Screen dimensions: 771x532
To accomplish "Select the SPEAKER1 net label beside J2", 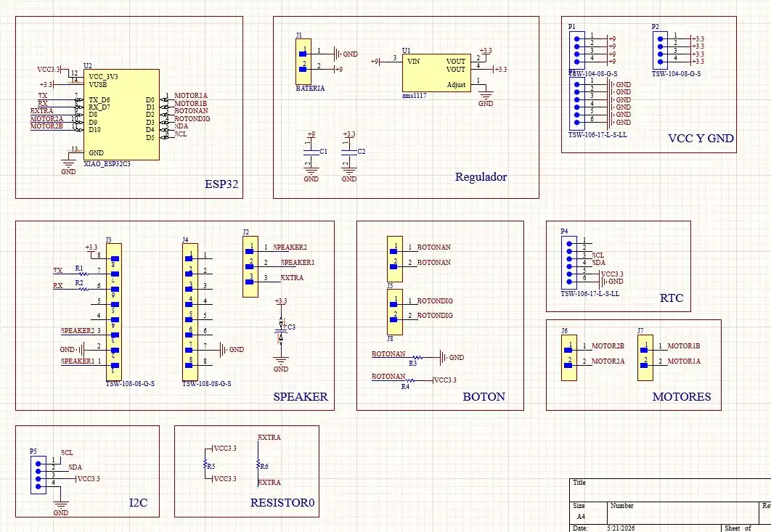I will click(x=298, y=263).
